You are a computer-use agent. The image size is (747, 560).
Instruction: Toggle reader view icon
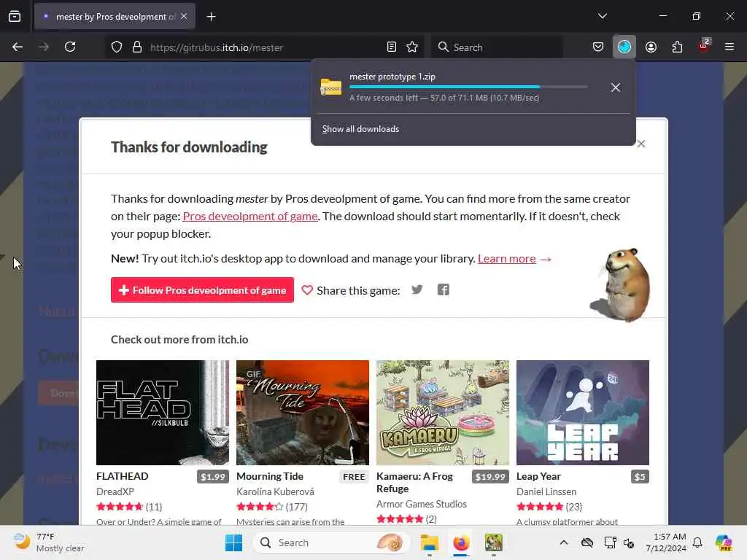(392, 47)
